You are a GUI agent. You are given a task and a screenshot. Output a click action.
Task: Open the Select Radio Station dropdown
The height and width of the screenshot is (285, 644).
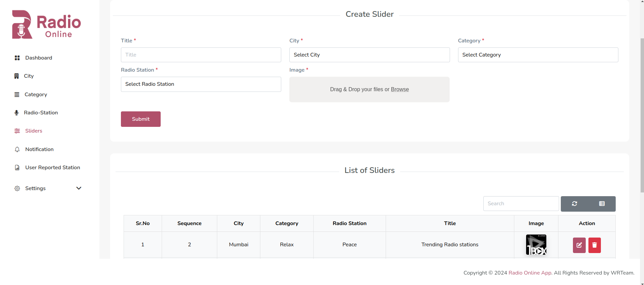[x=201, y=84]
